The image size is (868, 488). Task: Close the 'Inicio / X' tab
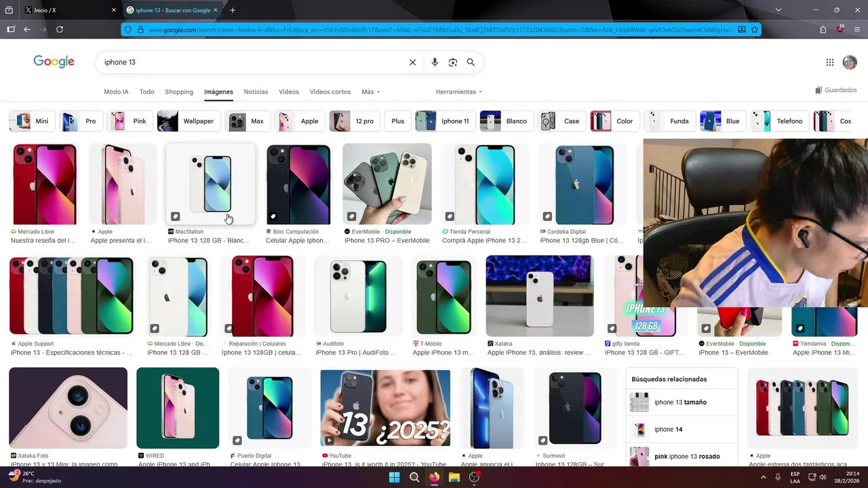113,10
